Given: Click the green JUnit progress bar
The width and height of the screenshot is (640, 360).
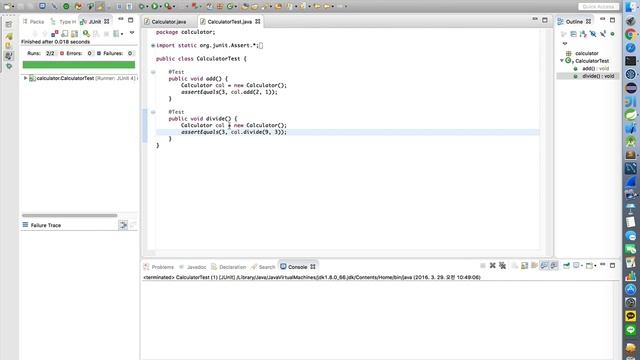Looking at the screenshot, I should point(79,64).
